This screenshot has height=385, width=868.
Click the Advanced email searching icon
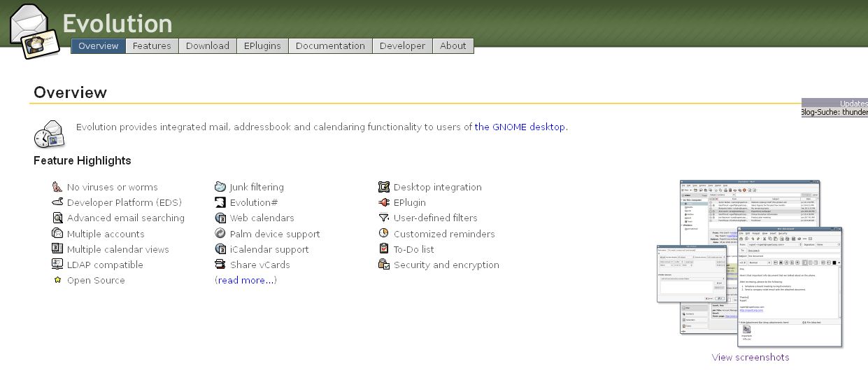[57, 218]
